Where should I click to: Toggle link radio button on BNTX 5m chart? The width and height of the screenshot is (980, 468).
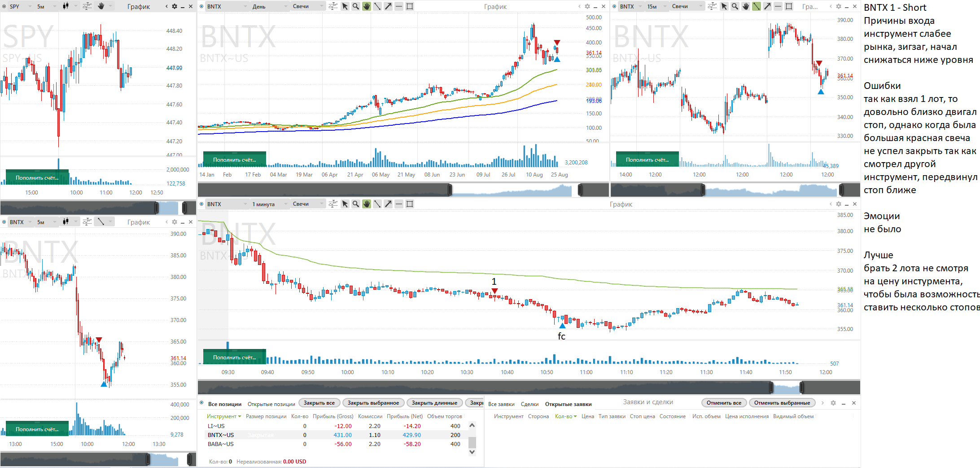pyautogui.click(x=4, y=222)
